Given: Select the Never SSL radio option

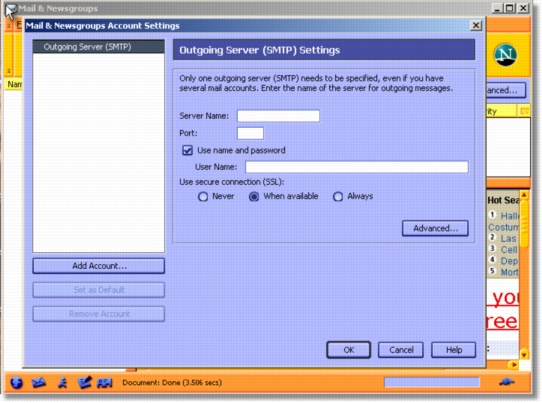Looking at the screenshot, I should pos(203,197).
